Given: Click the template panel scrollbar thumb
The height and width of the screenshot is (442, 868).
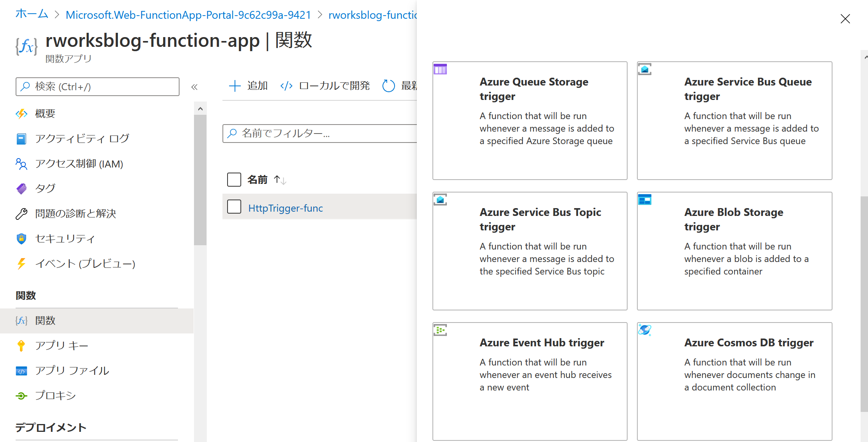Looking at the screenshot, I should [864, 304].
